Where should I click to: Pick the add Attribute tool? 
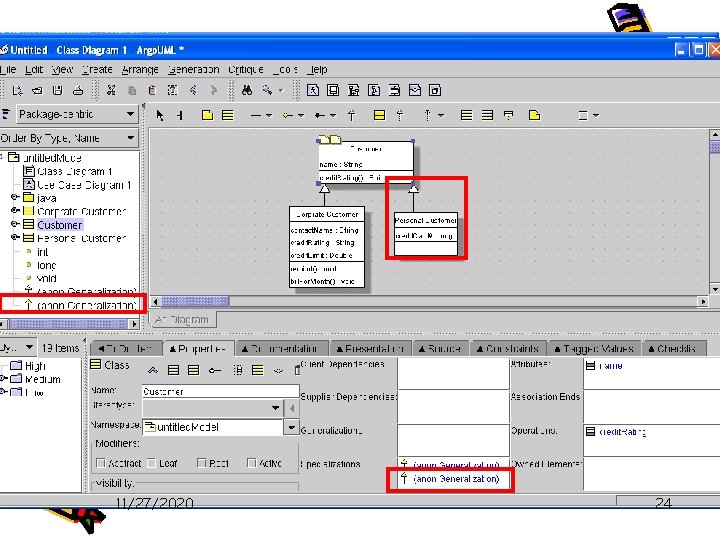467,115
